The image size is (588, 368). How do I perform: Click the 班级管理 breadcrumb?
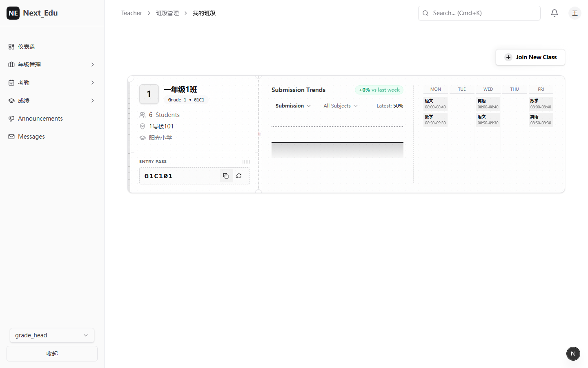[x=167, y=13]
